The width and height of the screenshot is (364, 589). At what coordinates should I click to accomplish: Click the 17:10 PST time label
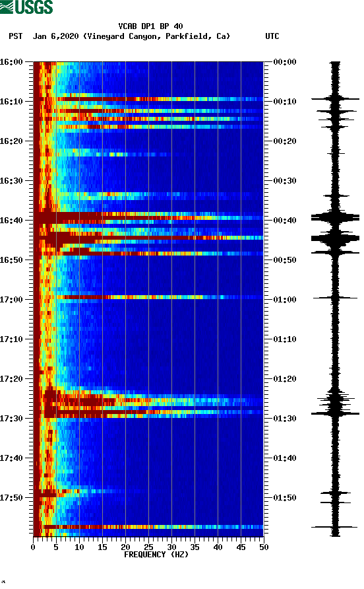(11, 339)
